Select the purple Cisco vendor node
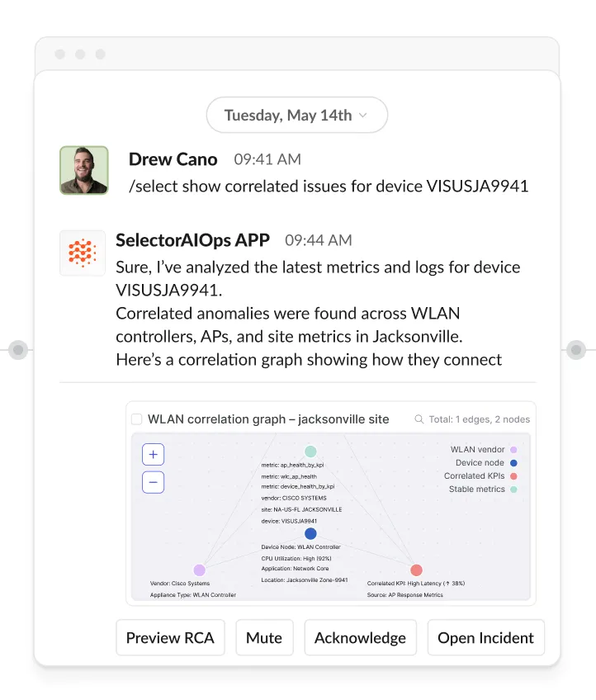This screenshot has width=596, height=700. 199,570
